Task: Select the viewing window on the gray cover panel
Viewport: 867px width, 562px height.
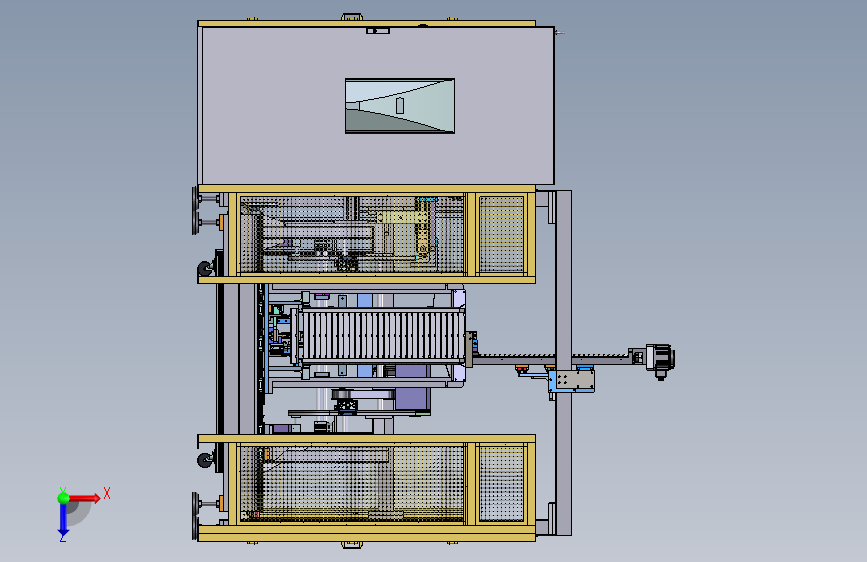Action: click(x=400, y=106)
